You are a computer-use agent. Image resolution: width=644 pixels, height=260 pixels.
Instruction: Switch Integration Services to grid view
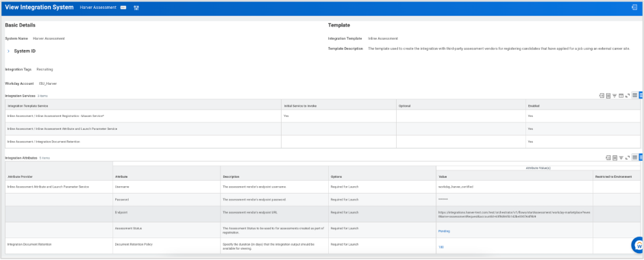tap(641, 95)
